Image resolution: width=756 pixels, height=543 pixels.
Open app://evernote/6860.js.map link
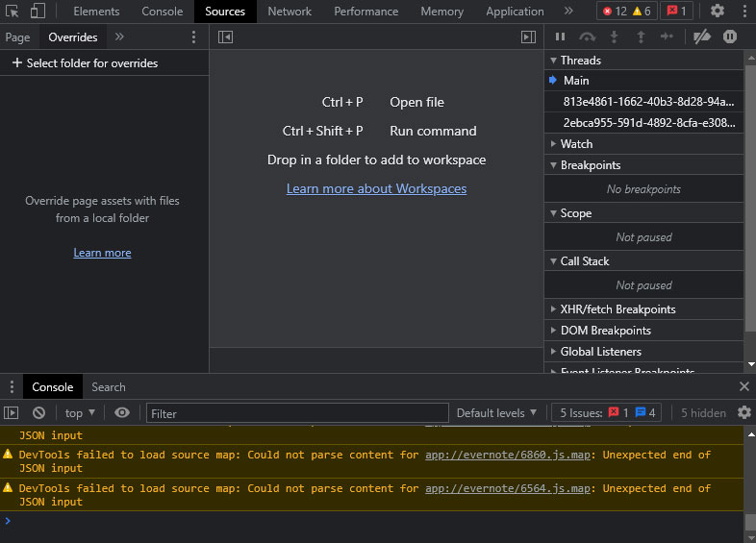point(508,455)
